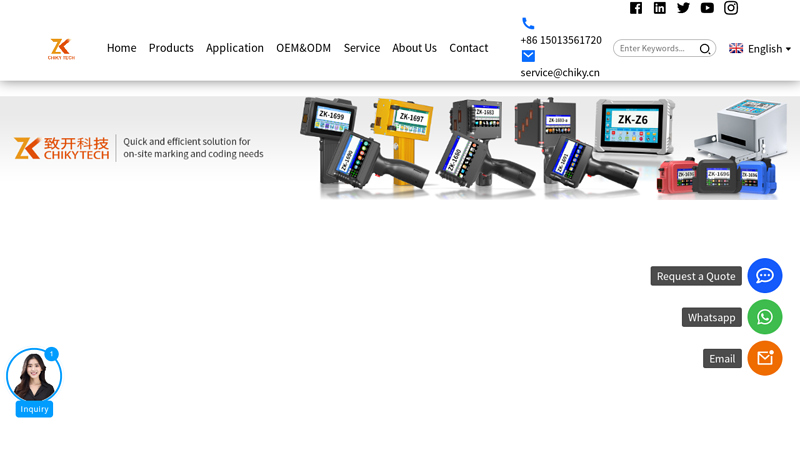The image size is (800, 450).
Task: Click the Whatsapp label
Action: click(712, 317)
